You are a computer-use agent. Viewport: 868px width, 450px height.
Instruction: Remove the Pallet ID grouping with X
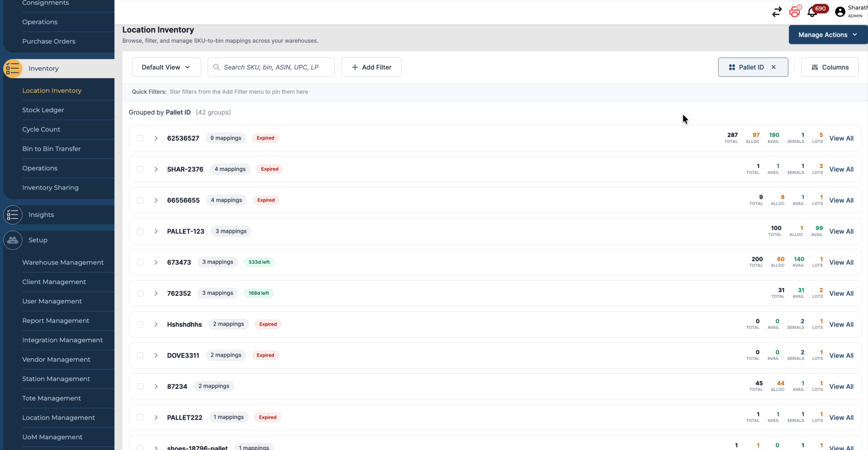pos(774,67)
